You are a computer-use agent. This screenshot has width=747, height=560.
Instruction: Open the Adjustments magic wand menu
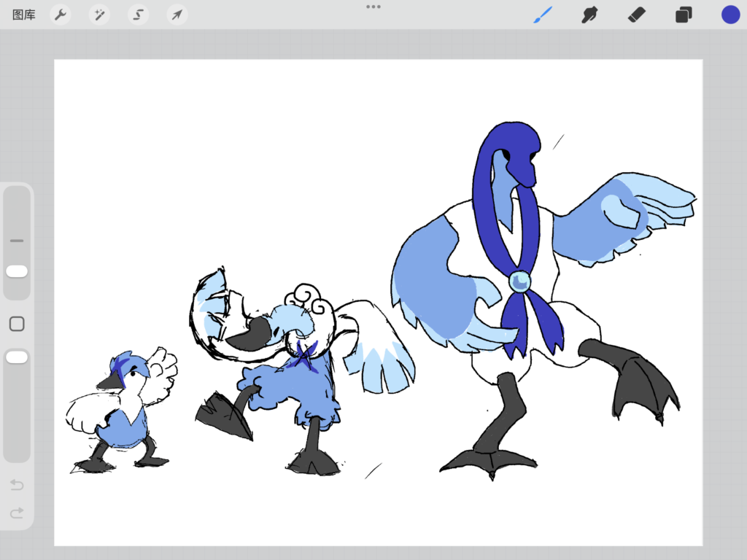tap(99, 14)
